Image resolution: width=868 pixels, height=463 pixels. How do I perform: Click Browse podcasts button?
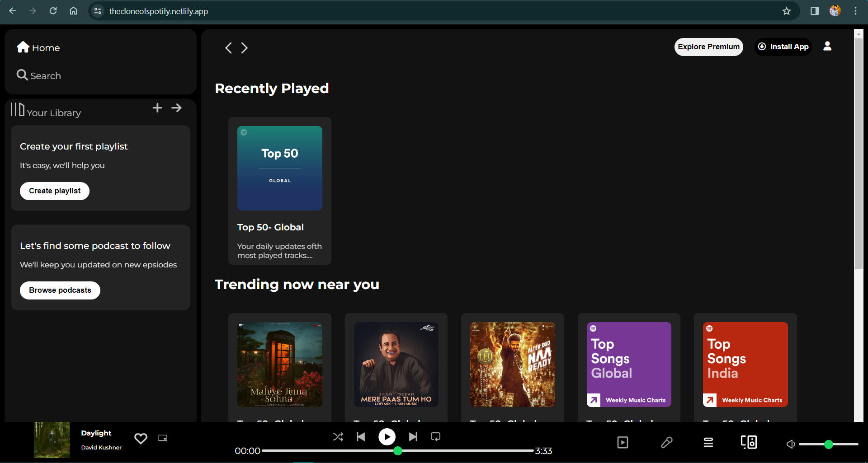[60, 290]
